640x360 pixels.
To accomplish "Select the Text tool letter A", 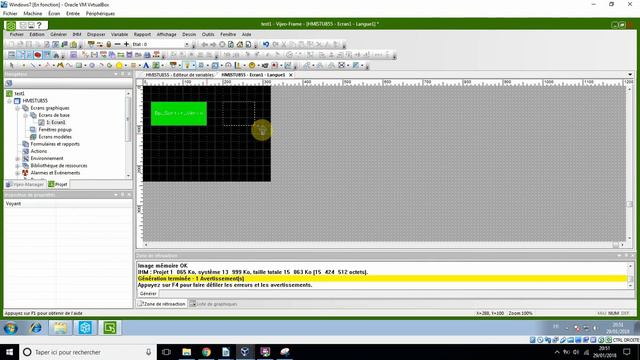I will [146, 65].
